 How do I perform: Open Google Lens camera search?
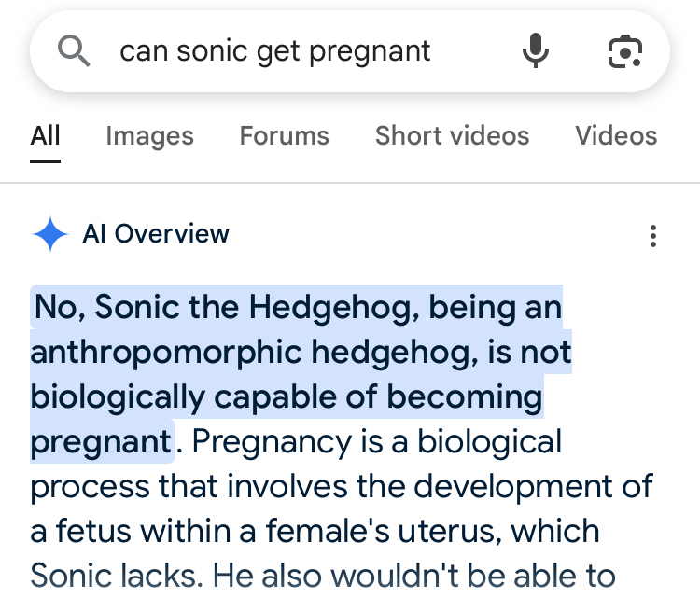(624, 51)
